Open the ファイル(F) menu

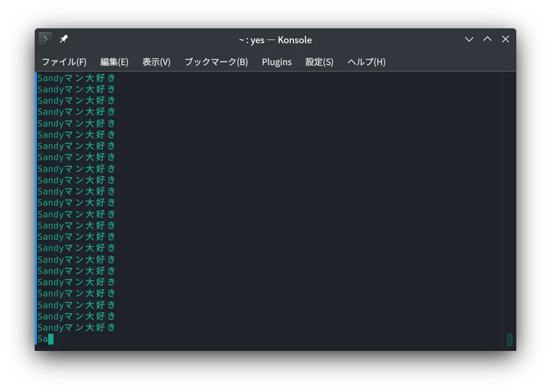tap(64, 62)
